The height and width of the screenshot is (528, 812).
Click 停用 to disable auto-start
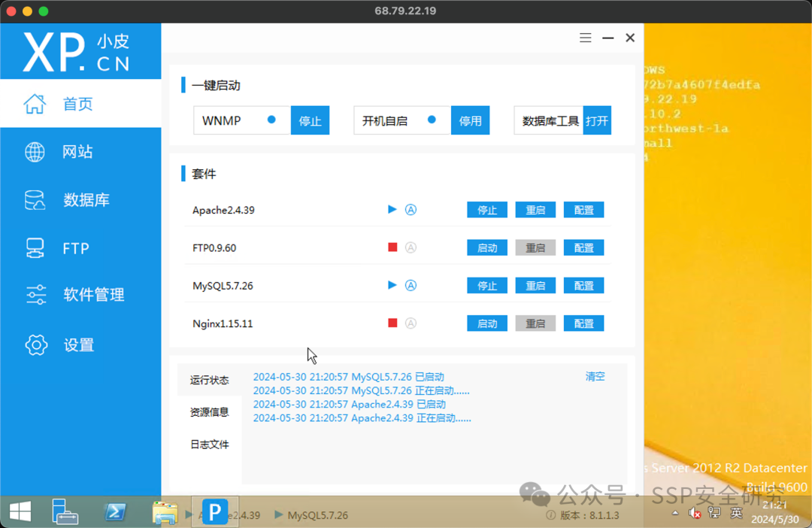point(470,120)
